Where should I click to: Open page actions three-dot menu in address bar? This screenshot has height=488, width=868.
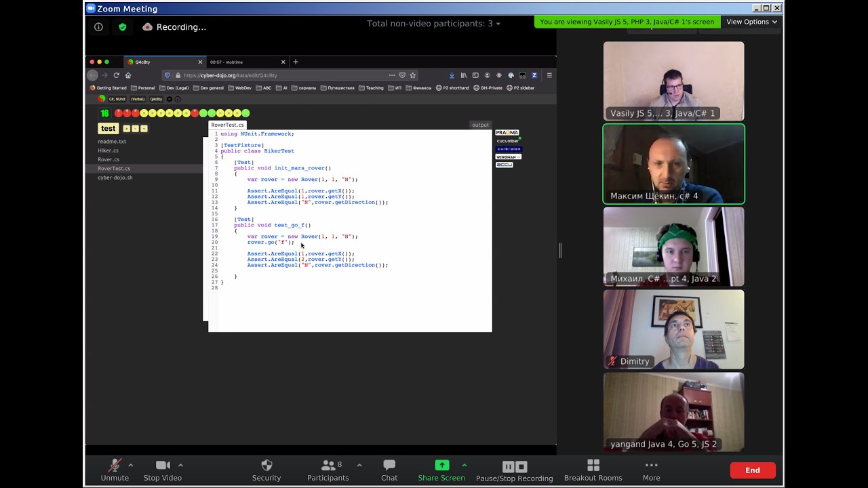coord(392,75)
